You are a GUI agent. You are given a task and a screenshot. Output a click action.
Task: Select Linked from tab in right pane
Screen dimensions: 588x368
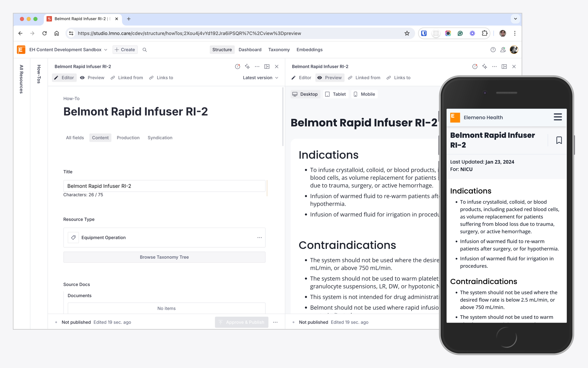tap(364, 78)
